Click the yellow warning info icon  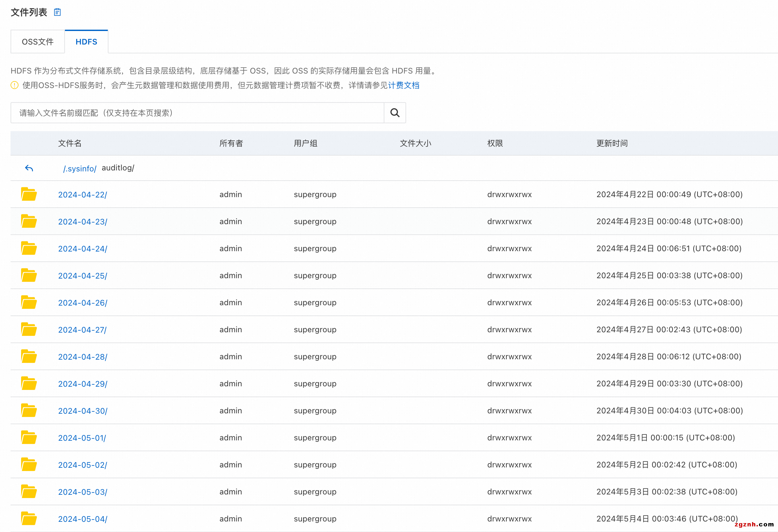point(15,85)
